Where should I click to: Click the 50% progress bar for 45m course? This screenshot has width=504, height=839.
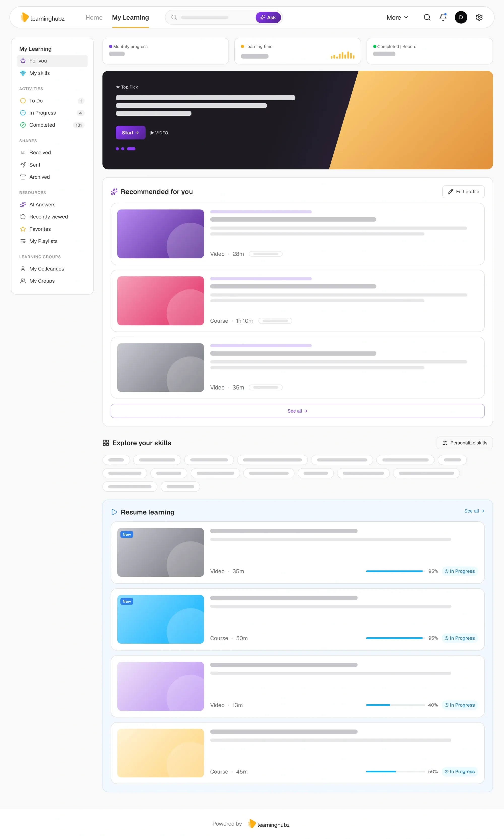395,772
